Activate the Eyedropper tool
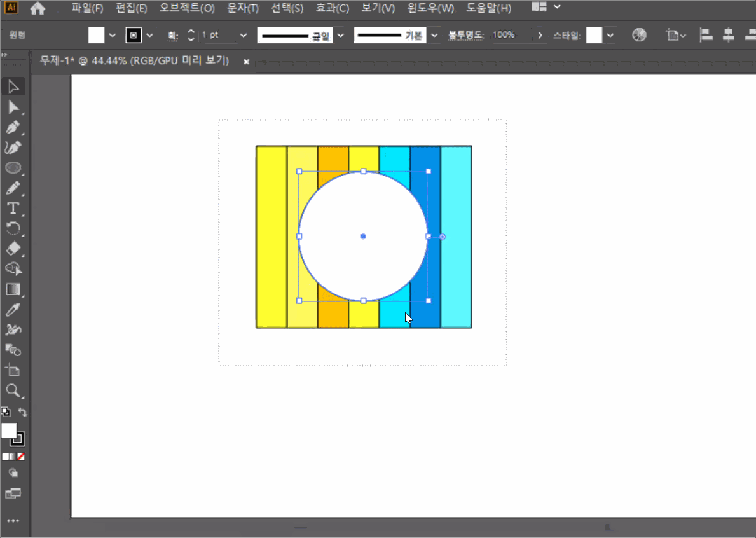The image size is (756, 538). (x=13, y=310)
